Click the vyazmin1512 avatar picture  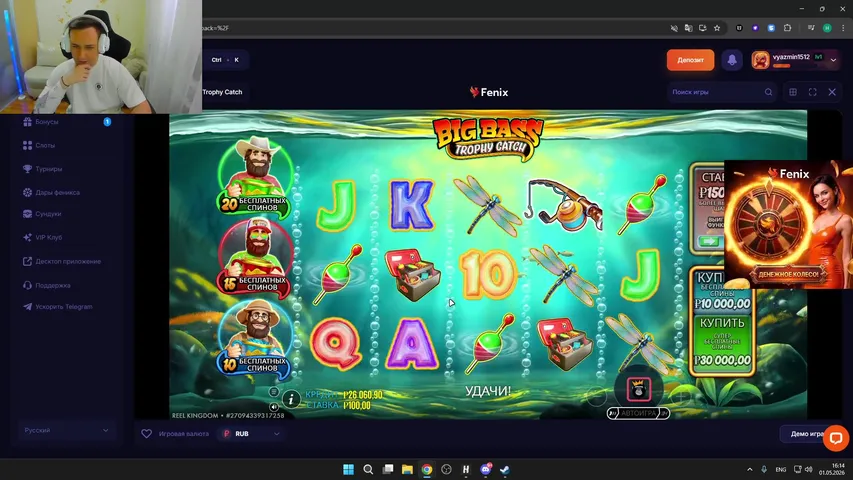pos(761,60)
